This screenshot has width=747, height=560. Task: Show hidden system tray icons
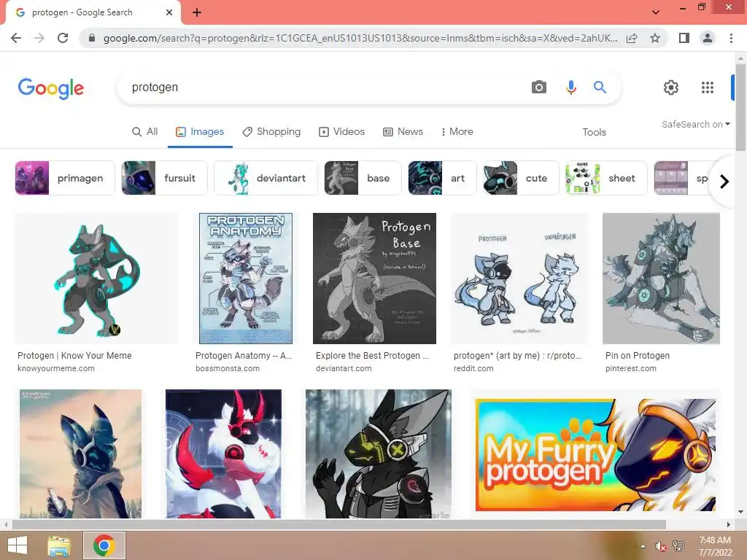(643, 546)
